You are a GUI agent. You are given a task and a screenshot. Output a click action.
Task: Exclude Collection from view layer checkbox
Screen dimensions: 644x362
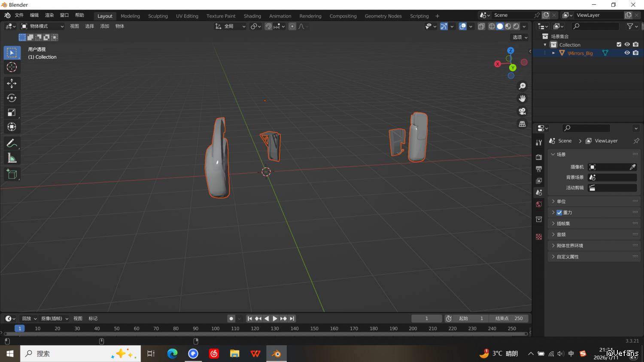pyautogui.click(x=619, y=45)
